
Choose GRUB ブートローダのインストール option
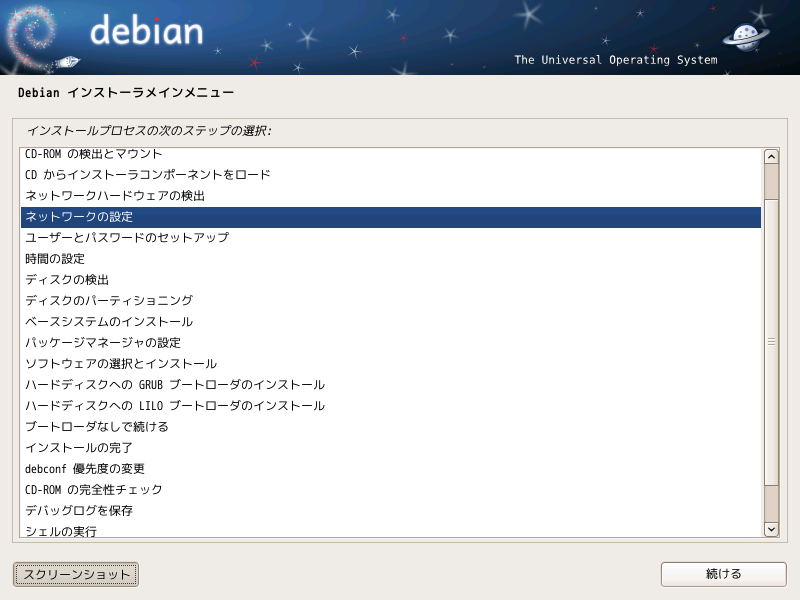click(175, 385)
